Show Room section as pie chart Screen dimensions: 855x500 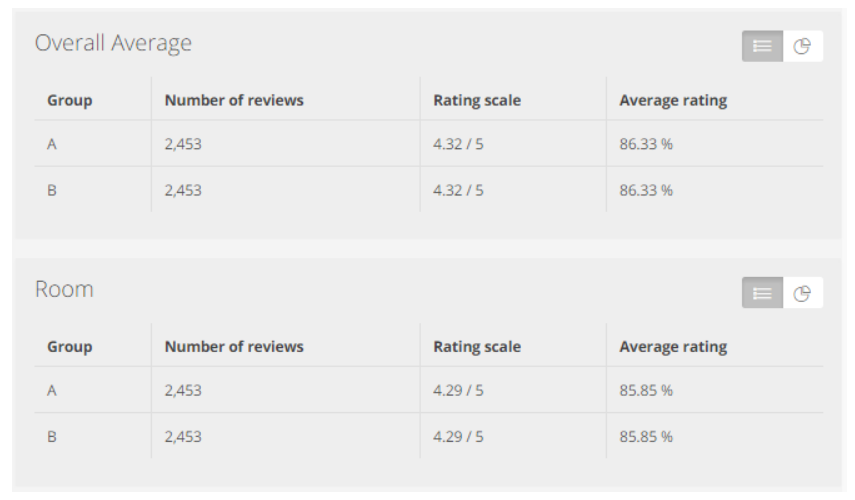(x=803, y=293)
